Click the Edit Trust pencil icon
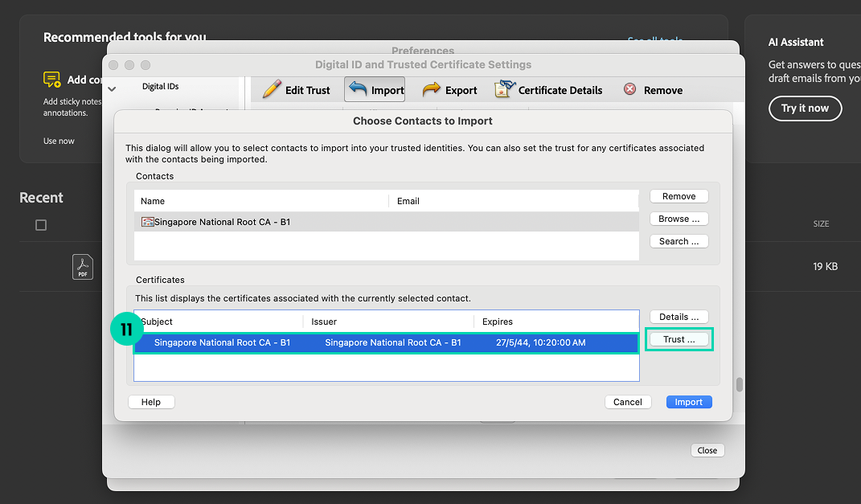The width and height of the screenshot is (861, 504). point(272,89)
